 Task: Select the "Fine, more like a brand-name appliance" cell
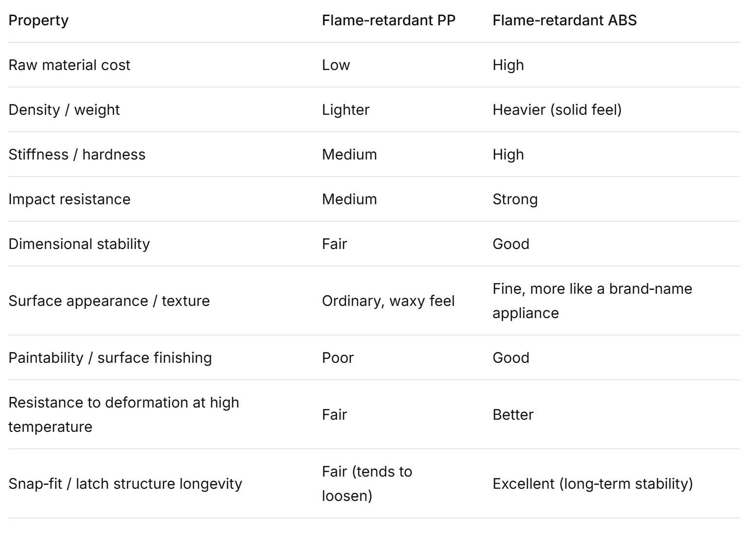pos(592,301)
